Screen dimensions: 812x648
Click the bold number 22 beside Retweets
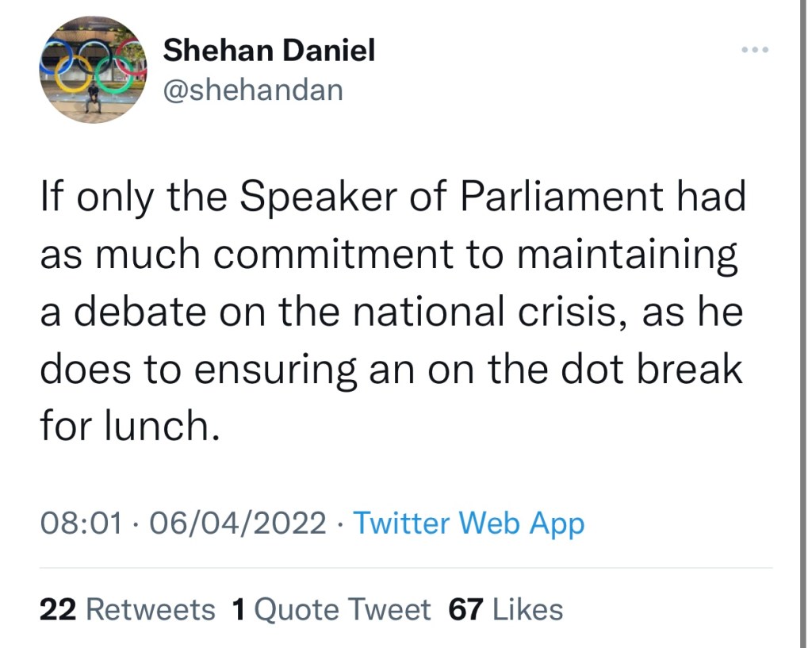tap(56, 609)
